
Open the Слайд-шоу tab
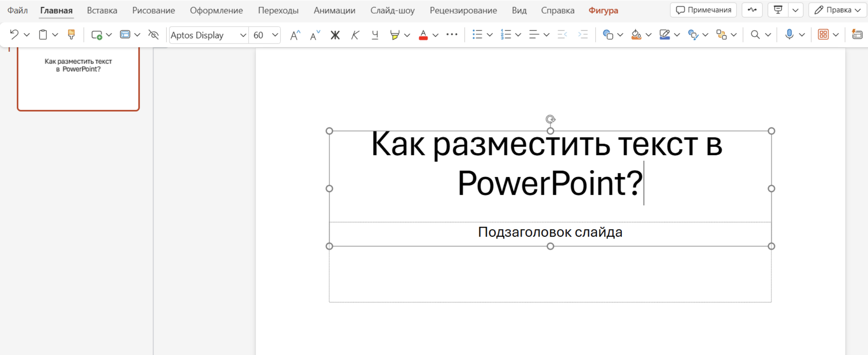(392, 10)
